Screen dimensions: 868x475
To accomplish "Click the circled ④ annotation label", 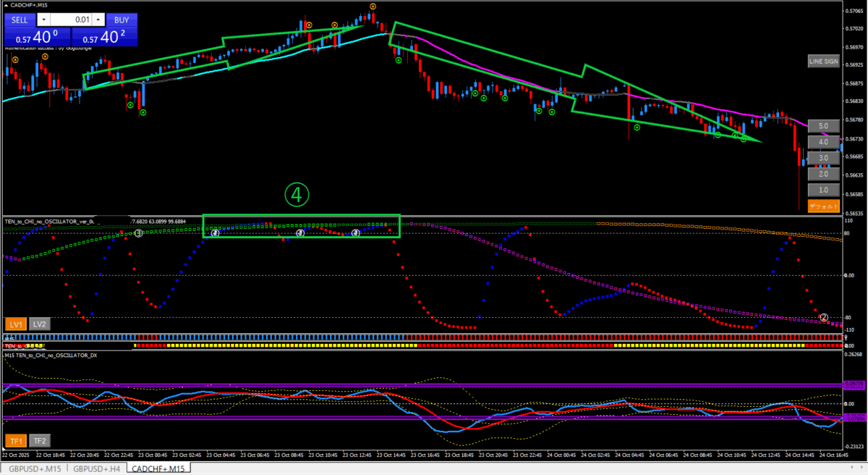I will pyautogui.click(x=297, y=193).
